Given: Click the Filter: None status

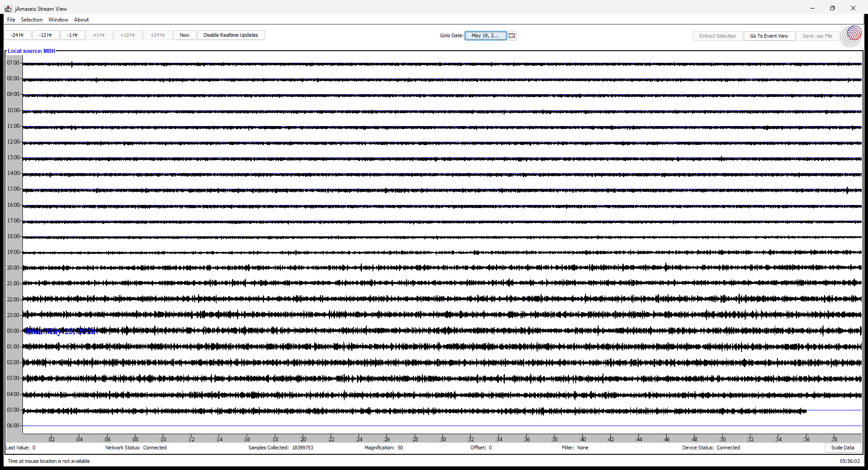Looking at the screenshot, I should coord(575,448).
